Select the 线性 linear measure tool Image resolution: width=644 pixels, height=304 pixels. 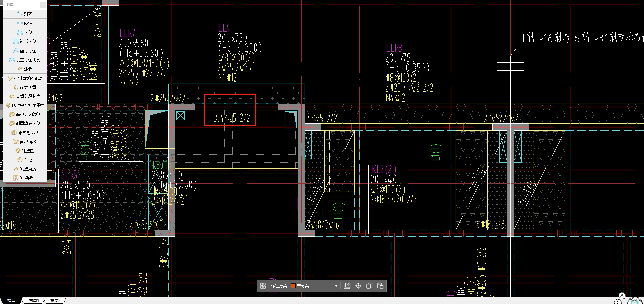pyautogui.click(x=25, y=23)
